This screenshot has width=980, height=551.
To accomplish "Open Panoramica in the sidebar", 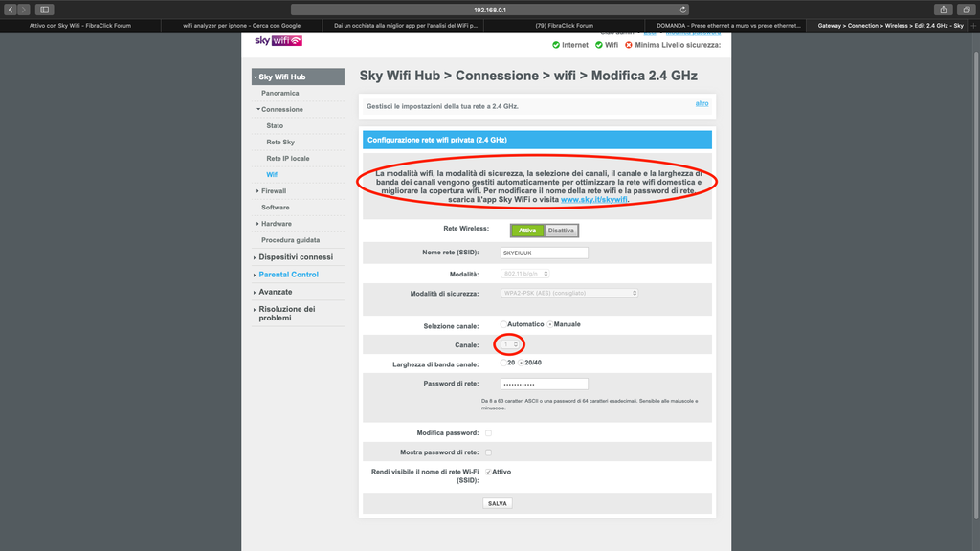I will [280, 93].
